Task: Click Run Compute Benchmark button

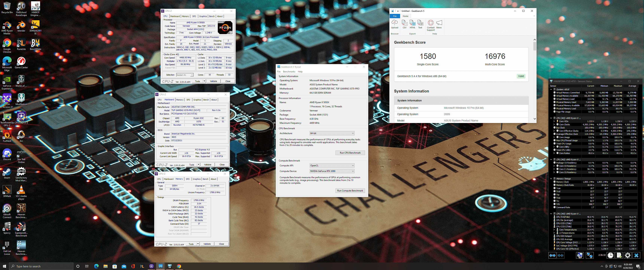Action: (350, 191)
